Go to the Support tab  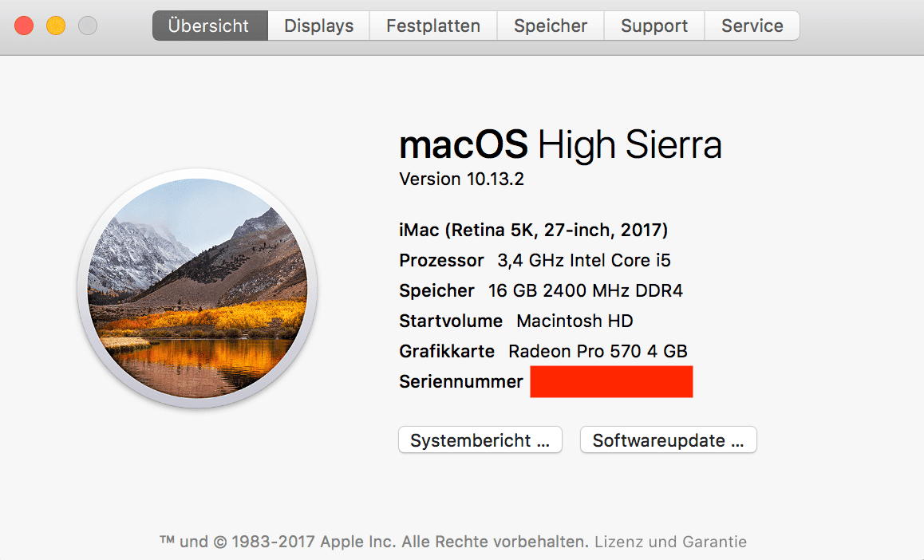click(654, 26)
